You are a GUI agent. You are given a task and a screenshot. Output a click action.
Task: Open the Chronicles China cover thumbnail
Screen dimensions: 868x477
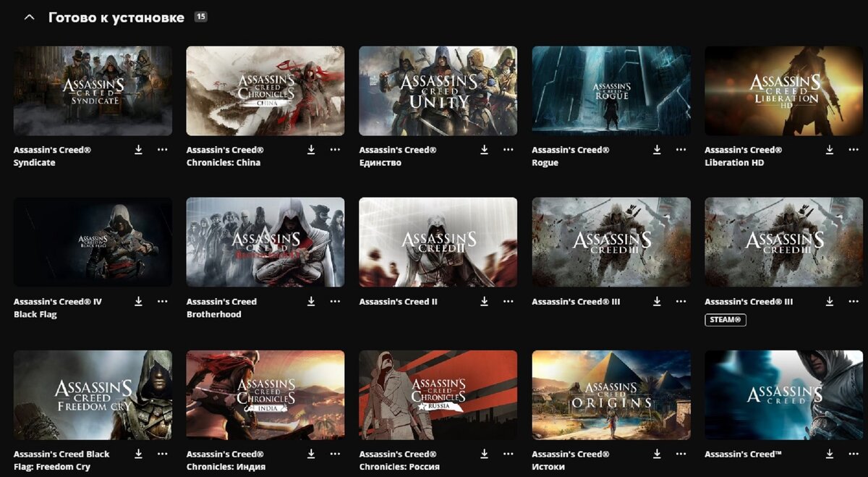265,91
